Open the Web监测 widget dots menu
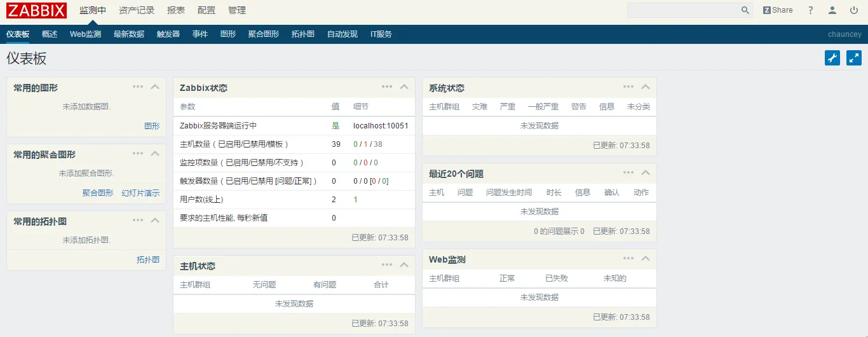The height and width of the screenshot is (337, 868). coord(628,258)
